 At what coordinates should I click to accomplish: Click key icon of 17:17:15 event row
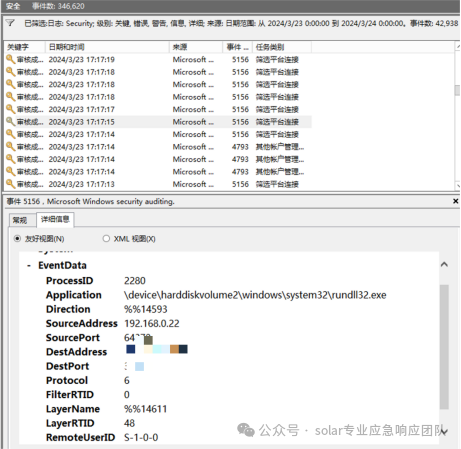[11, 122]
